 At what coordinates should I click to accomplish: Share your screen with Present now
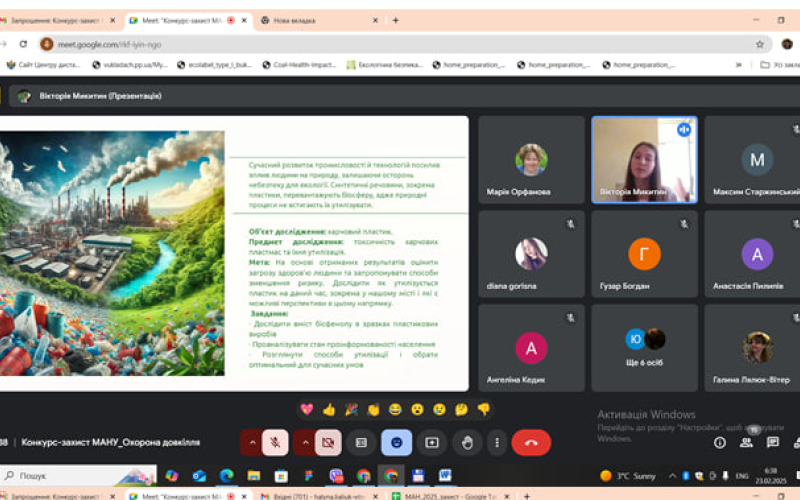tap(432, 442)
